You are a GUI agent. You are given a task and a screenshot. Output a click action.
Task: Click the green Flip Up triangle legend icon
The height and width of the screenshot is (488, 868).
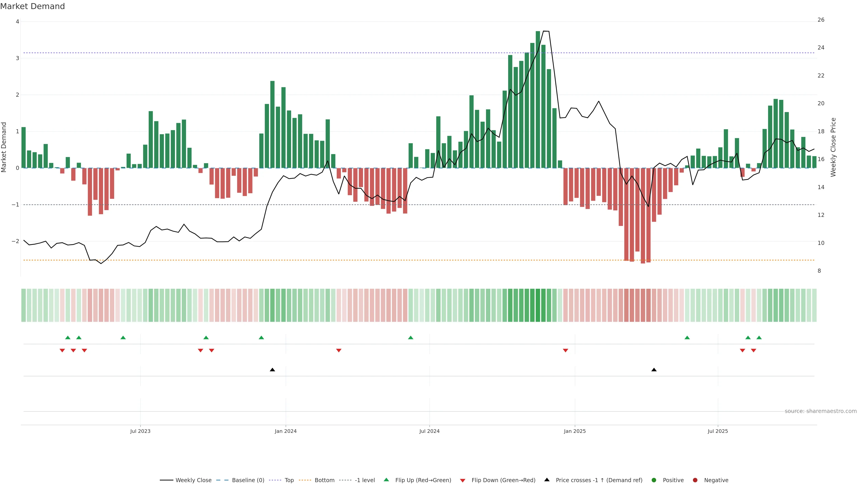pyautogui.click(x=386, y=480)
